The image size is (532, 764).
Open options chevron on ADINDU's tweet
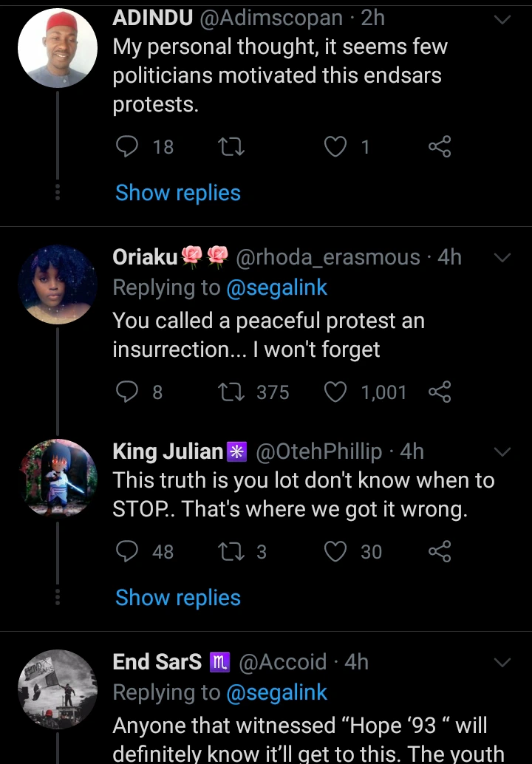[x=502, y=19]
